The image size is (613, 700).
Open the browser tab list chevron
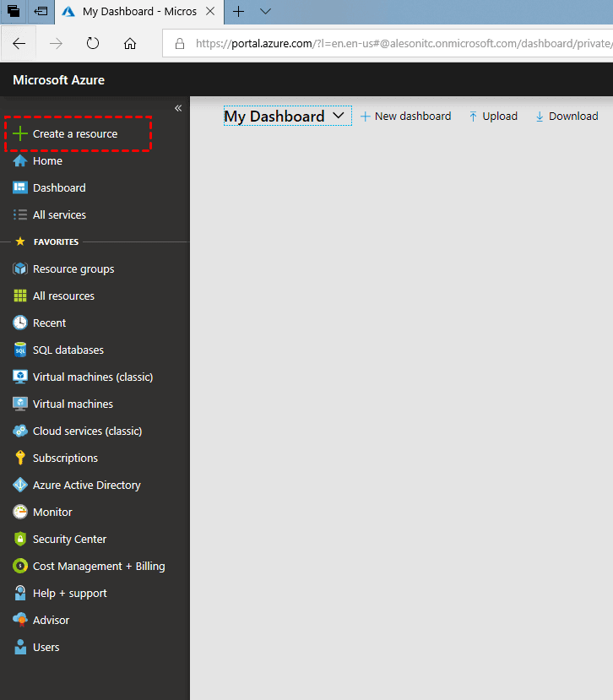pyautogui.click(x=265, y=12)
